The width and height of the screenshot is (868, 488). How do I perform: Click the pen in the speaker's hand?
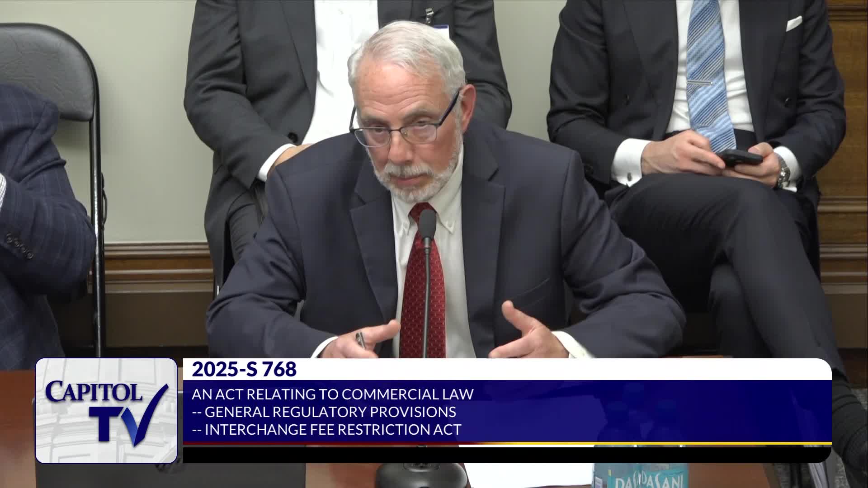click(360, 340)
